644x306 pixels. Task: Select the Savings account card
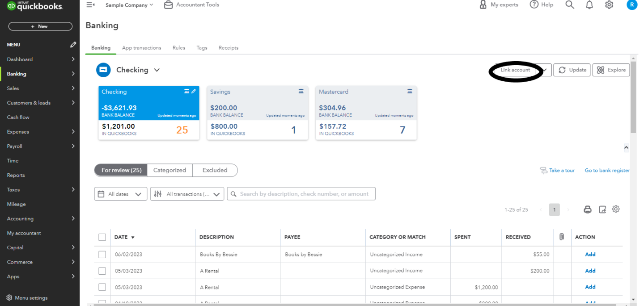pos(257,113)
